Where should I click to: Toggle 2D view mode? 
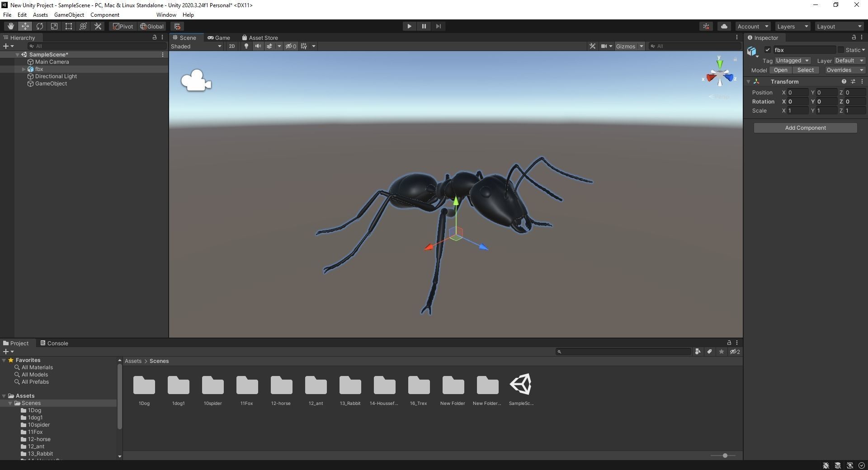[231, 46]
